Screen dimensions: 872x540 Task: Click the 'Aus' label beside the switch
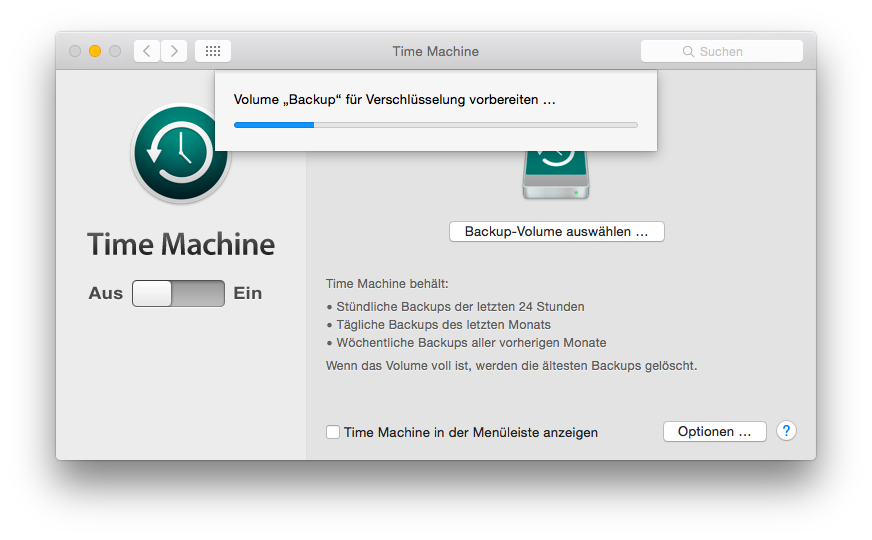point(106,293)
